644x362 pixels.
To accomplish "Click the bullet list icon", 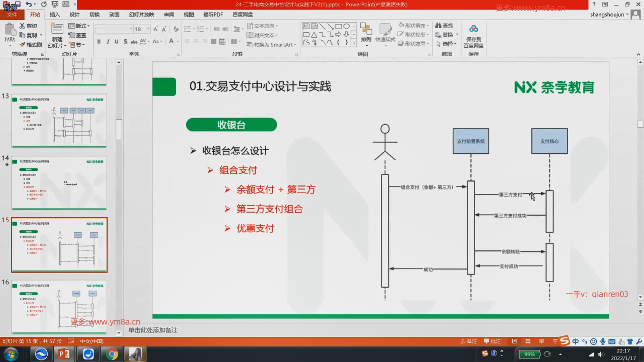I will click(x=187, y=29).
